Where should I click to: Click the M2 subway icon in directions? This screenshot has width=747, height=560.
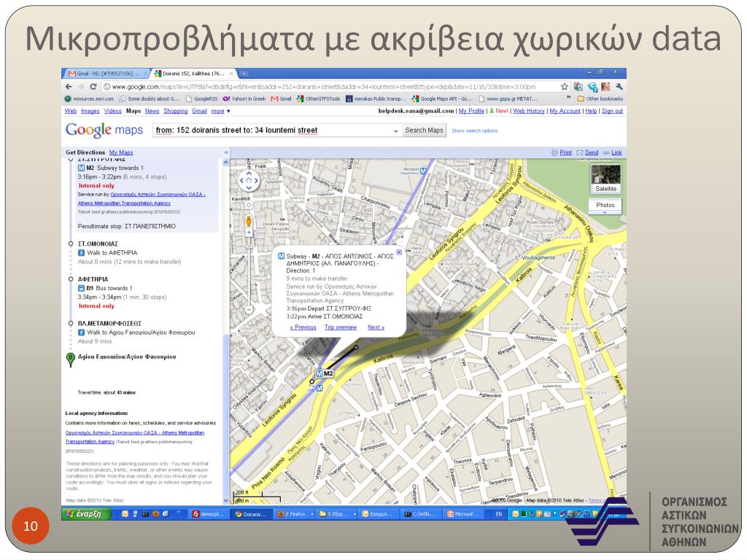(81, 168)
